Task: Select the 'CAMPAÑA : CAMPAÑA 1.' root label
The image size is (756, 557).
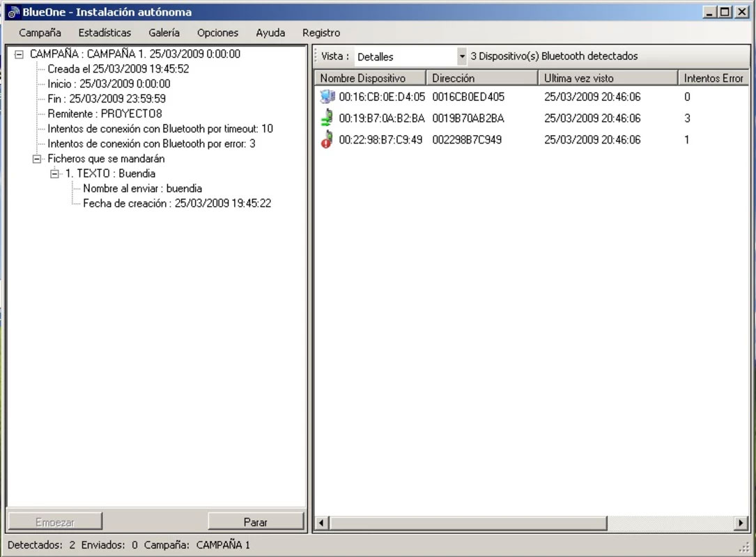Action: (135, 54)
